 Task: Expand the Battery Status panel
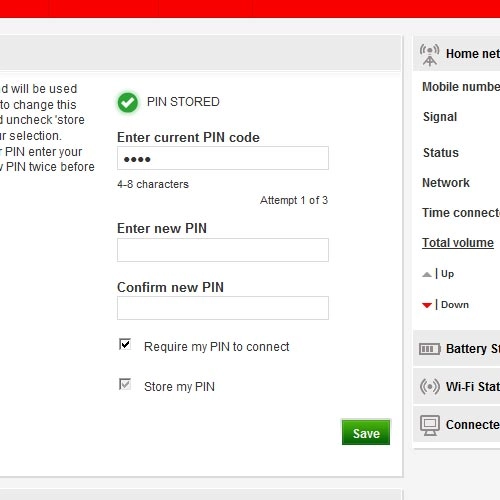point(457,349)
